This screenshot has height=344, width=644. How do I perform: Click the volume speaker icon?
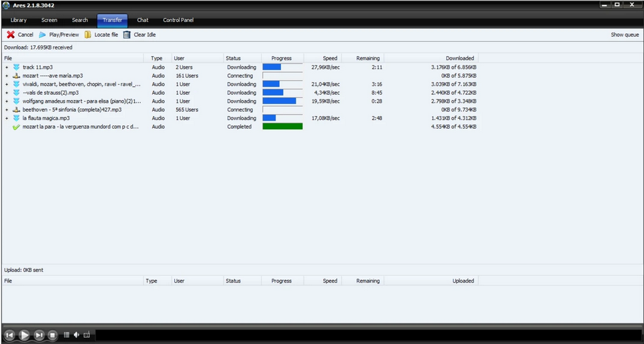[x=76, y=335]
